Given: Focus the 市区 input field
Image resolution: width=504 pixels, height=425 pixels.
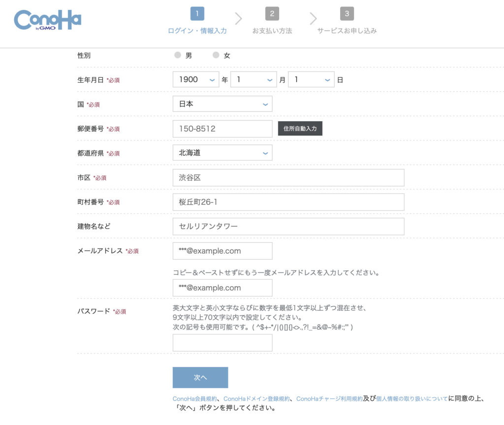Looking at the screenshot, I should [x=288, y=178].
